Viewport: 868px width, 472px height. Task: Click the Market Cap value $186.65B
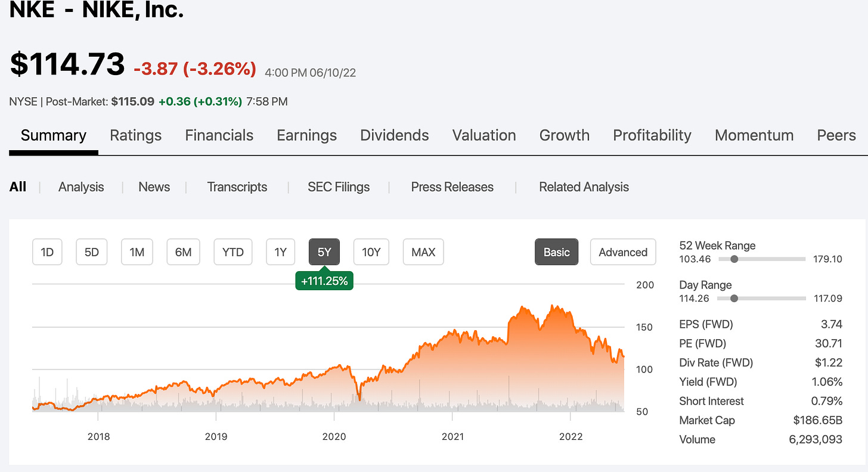(x=818, y=420)
